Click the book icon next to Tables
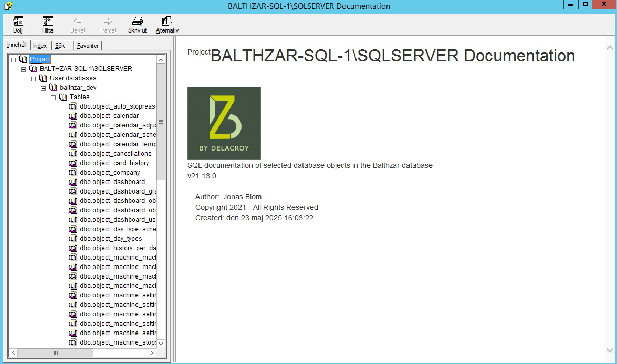Screen dimensions: 617x364 pyautogui.click(x=64, y=97)
